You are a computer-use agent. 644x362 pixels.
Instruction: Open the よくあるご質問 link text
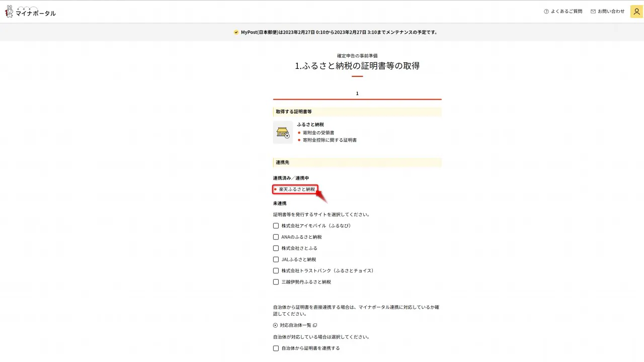click(x=567, y=12)
